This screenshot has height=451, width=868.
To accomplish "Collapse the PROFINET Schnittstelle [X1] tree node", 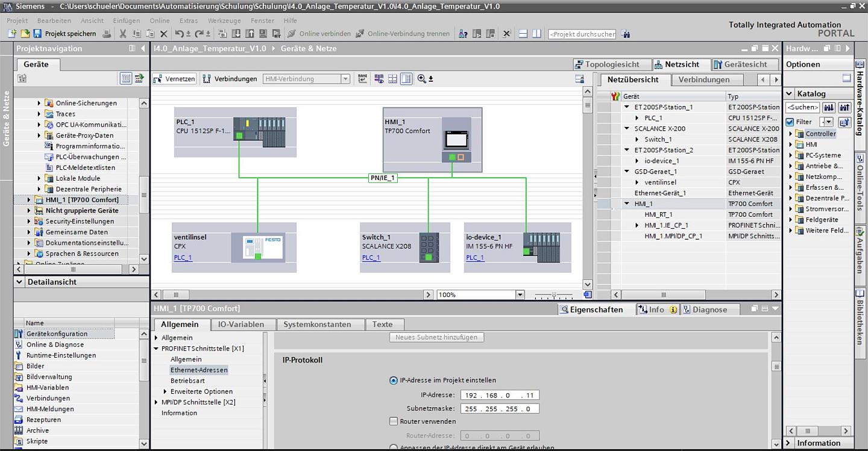I will point(156,349).
